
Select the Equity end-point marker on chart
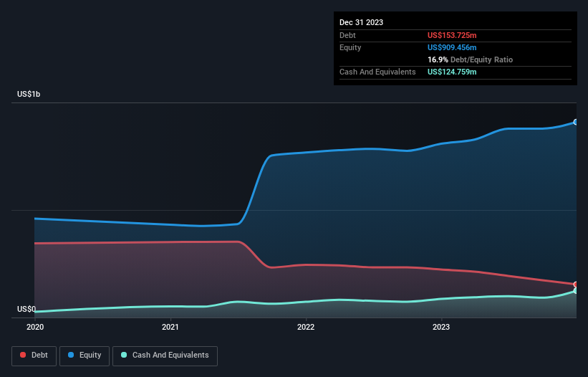point(576,123)
